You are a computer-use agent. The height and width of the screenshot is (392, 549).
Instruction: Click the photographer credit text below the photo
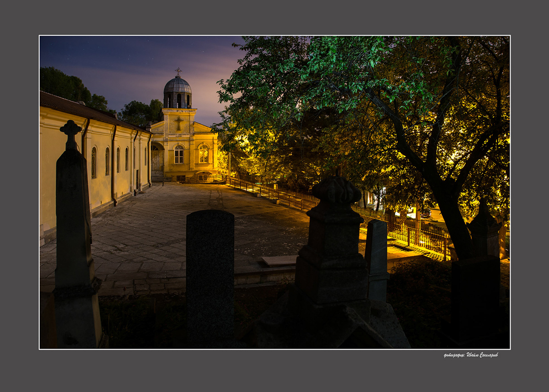pyautogui.click(x=470, y=355)
